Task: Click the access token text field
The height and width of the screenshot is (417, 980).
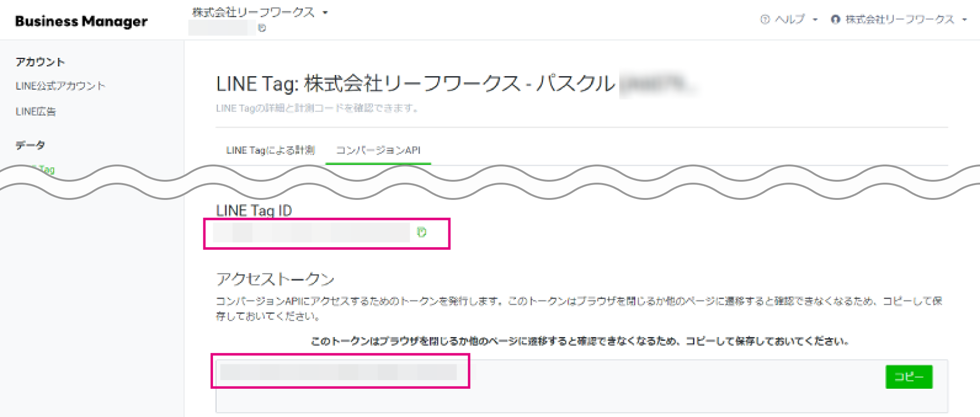Action: tap(582, 386)
